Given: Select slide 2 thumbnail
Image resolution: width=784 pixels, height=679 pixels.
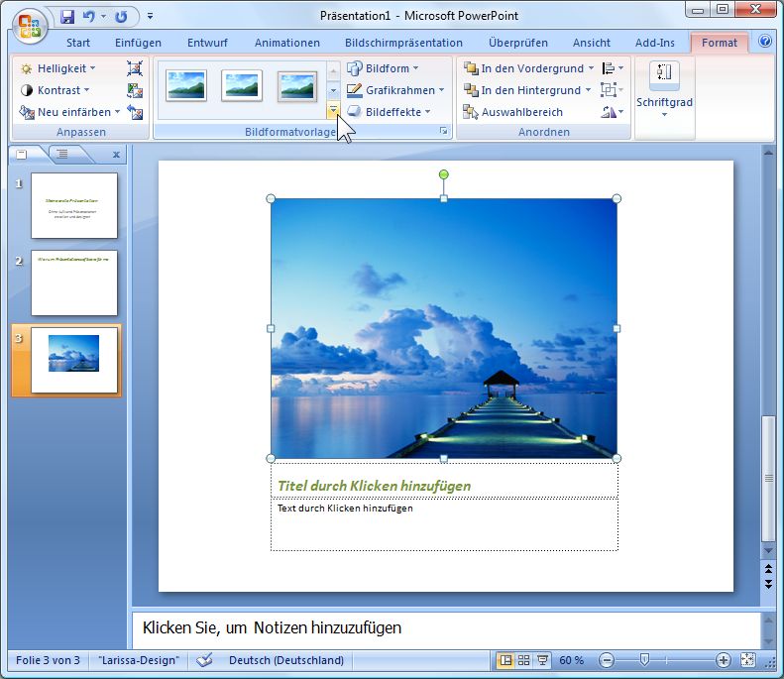Looking at the screenshot, I should click(x=74, y=283).
